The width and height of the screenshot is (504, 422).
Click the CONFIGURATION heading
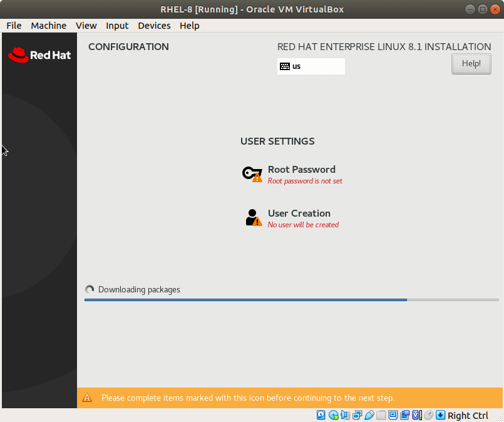tap(128, 46)
